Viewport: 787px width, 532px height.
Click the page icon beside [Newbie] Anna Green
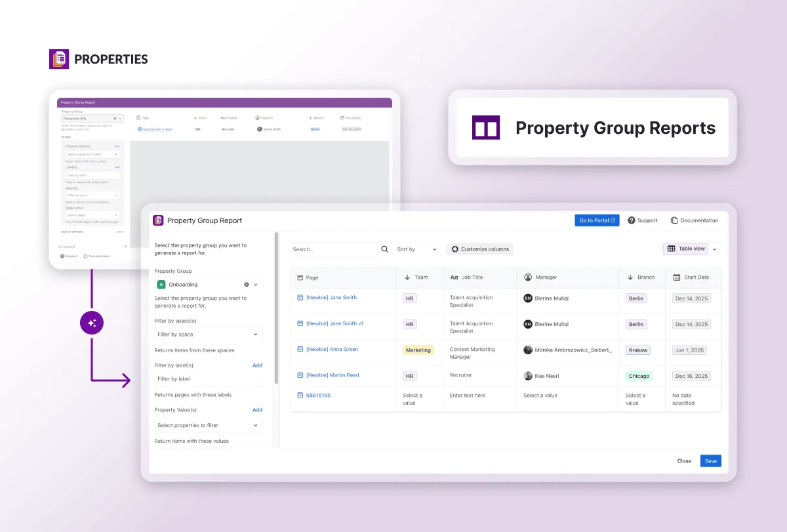coord(300,349)
